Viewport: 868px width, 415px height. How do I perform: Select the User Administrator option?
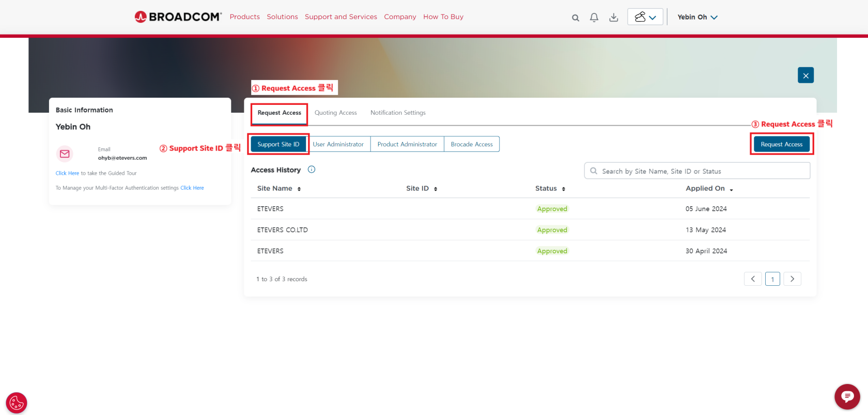point(338,144)
